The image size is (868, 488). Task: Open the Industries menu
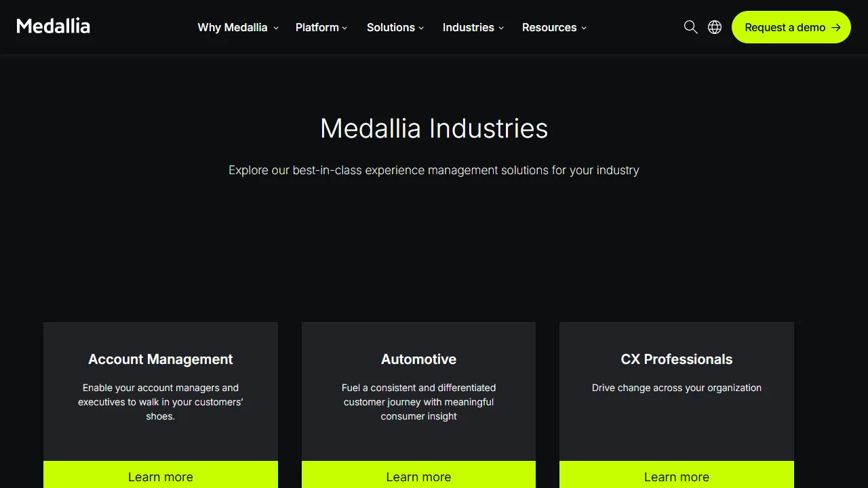click(x=469, y=27)
